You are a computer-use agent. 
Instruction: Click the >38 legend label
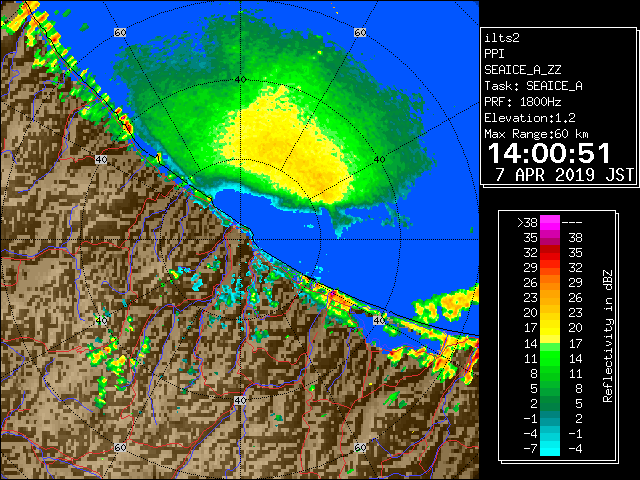click(528, 223)
